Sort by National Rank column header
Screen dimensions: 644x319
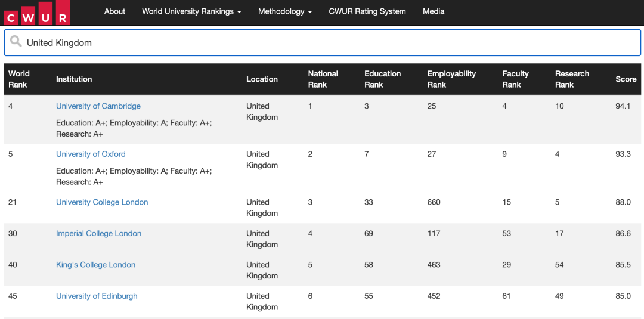point(323,79)
